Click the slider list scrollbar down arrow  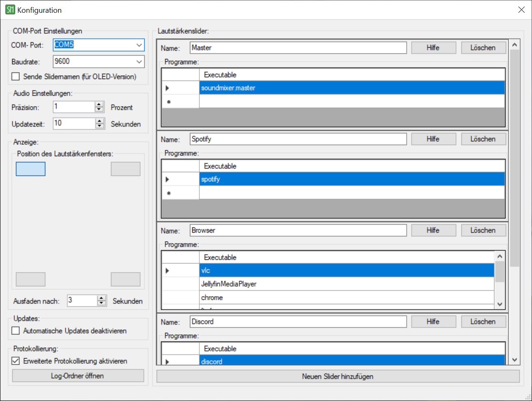point(514,360)
